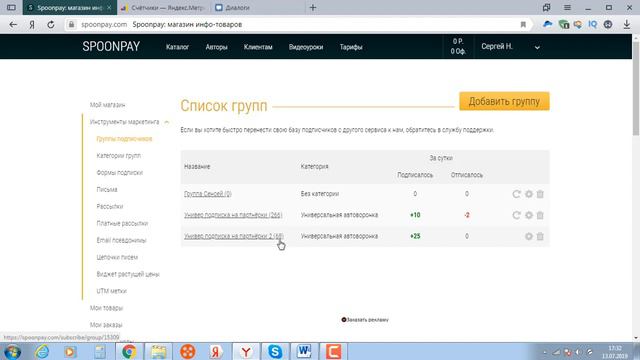This screenshot has width=640, height=360.
Task: Refresh the Группа Сенсей row
Action: (x=516, y=194)
